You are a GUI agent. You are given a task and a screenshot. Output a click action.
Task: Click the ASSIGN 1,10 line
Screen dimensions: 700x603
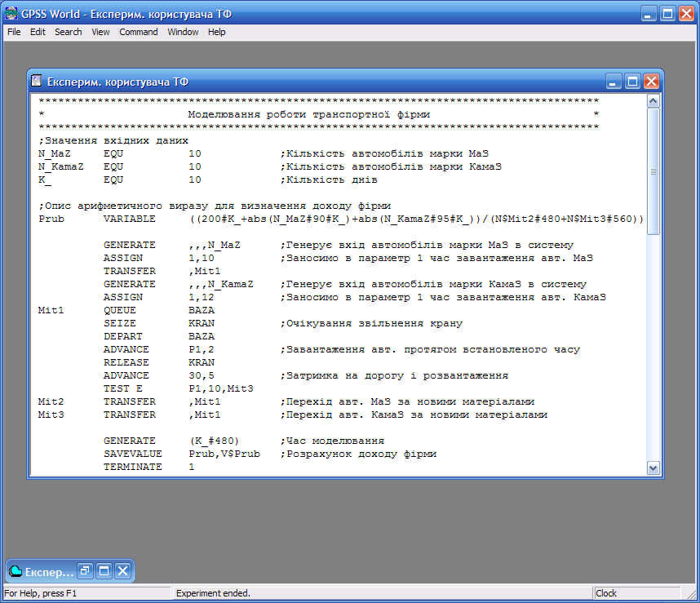[348, 258]
